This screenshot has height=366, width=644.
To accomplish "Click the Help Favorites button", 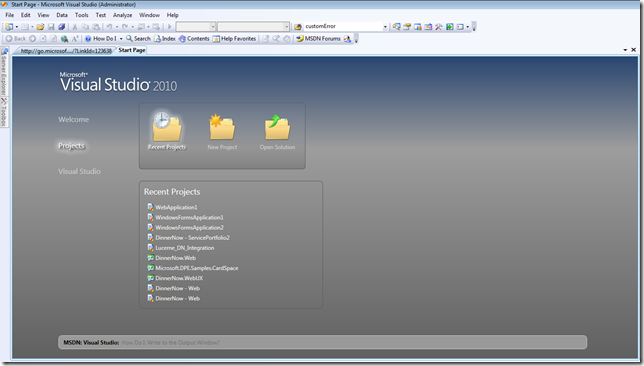I will click(234, 39).
